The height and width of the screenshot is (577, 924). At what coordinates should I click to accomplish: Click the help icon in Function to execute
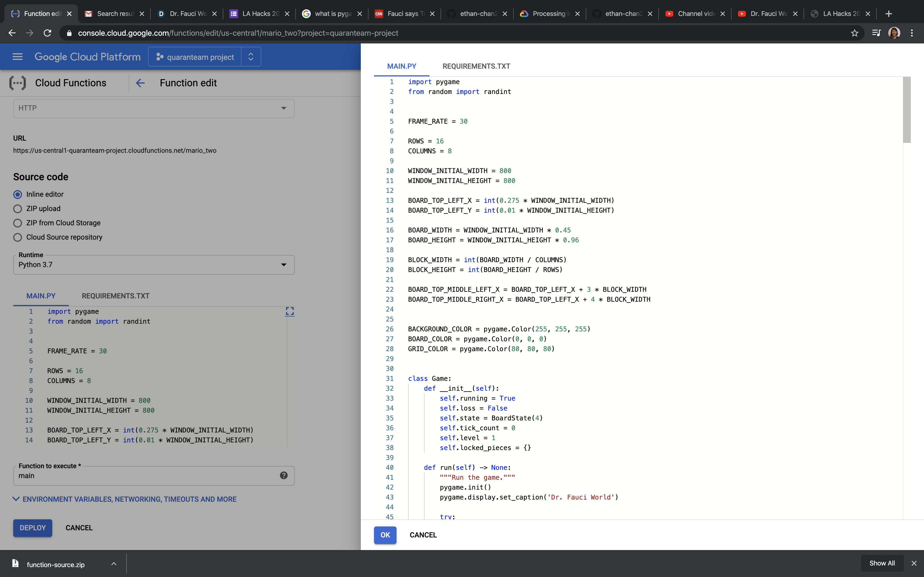point(283,476)
